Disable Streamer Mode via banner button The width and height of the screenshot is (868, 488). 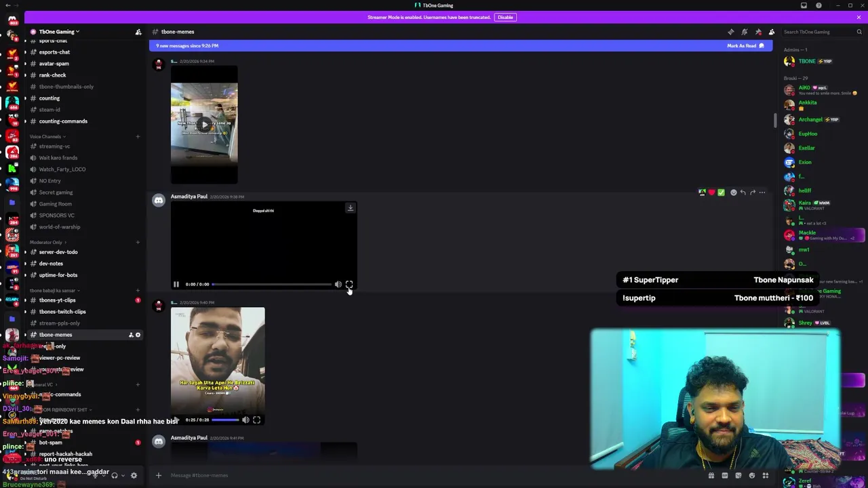click(x=505, y=17)
